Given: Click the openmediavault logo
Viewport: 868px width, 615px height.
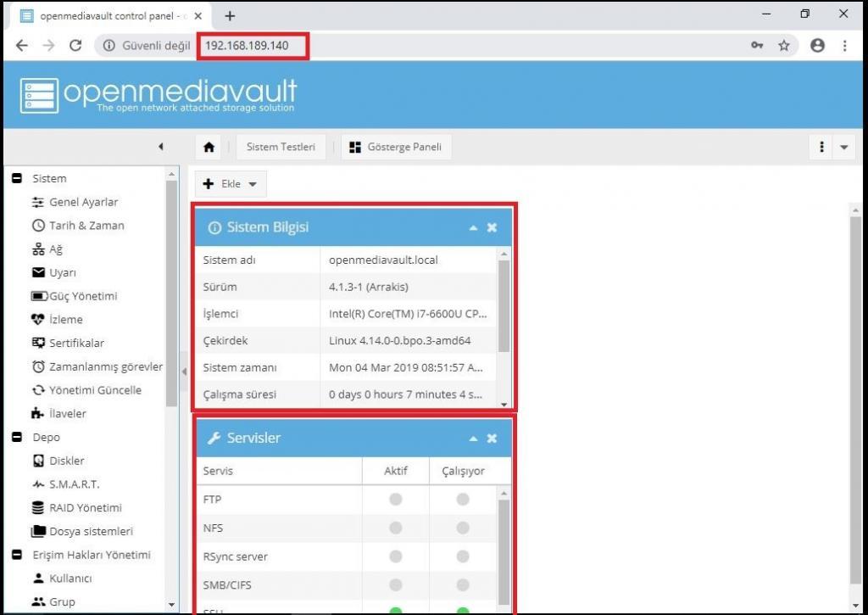Looking at the screenshot, I should click(159, 95).
